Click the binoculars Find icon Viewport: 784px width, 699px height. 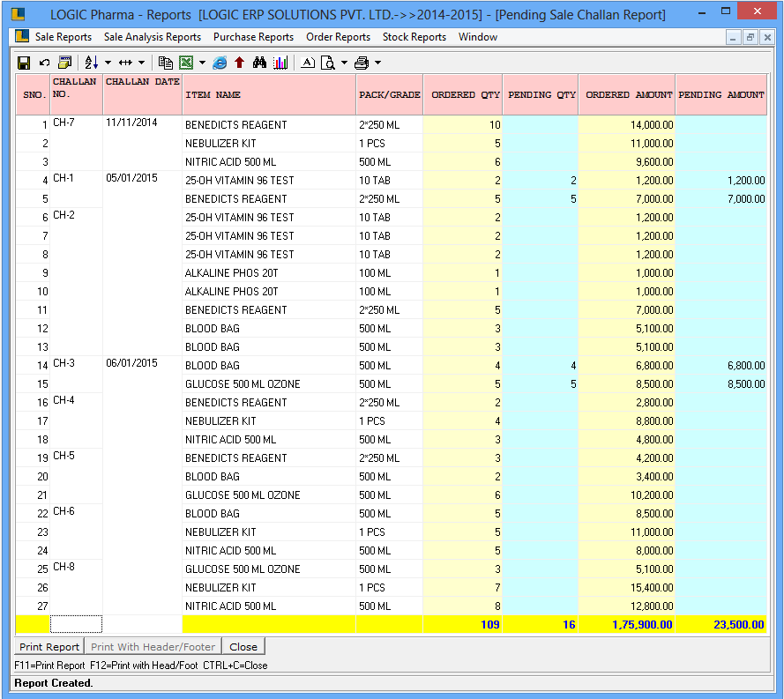pyautogui.click(x=259, y=63)
